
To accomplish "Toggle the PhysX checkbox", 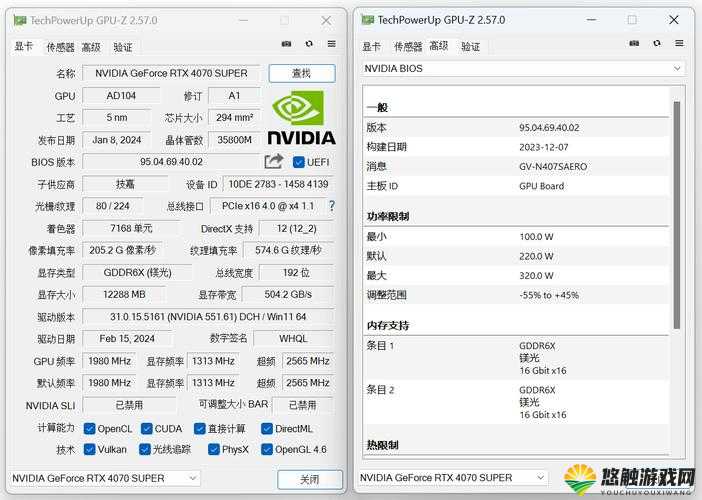I will (x=214, y=449).
